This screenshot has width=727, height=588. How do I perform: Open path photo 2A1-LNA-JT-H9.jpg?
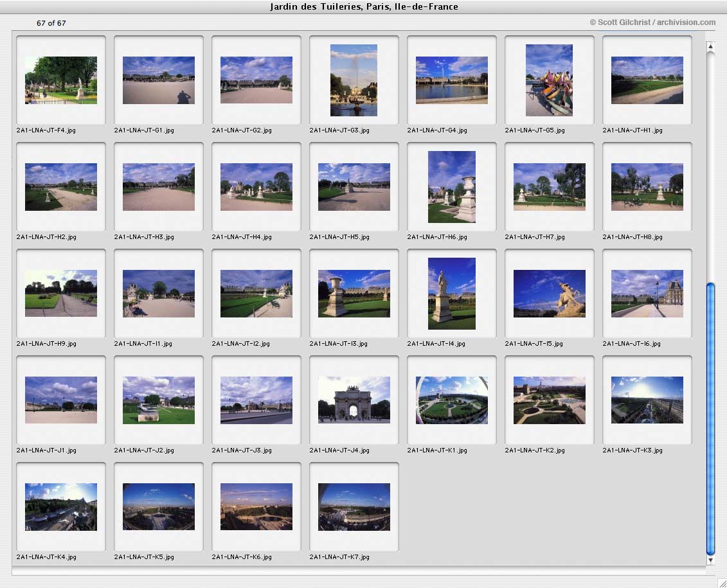(60, 293)
